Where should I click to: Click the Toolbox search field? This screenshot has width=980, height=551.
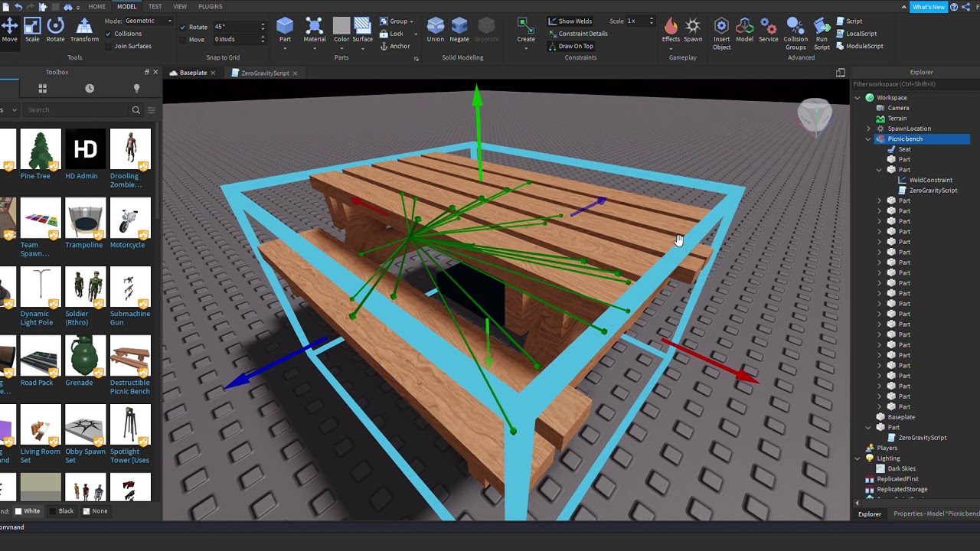(77, 110)
